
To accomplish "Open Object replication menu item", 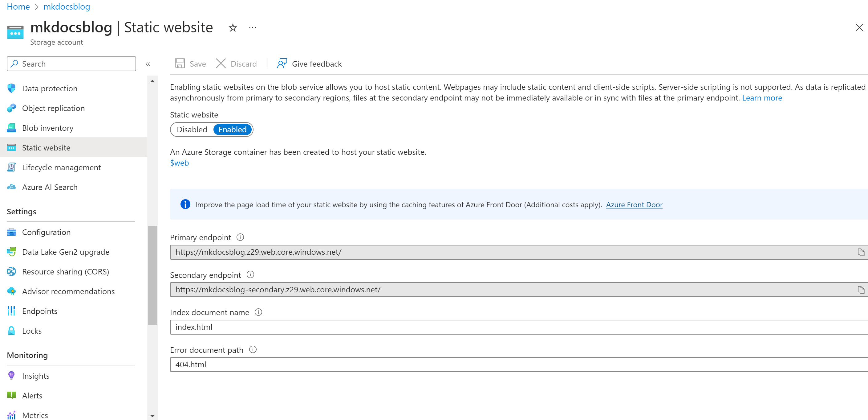I will [x=73, y=108].
